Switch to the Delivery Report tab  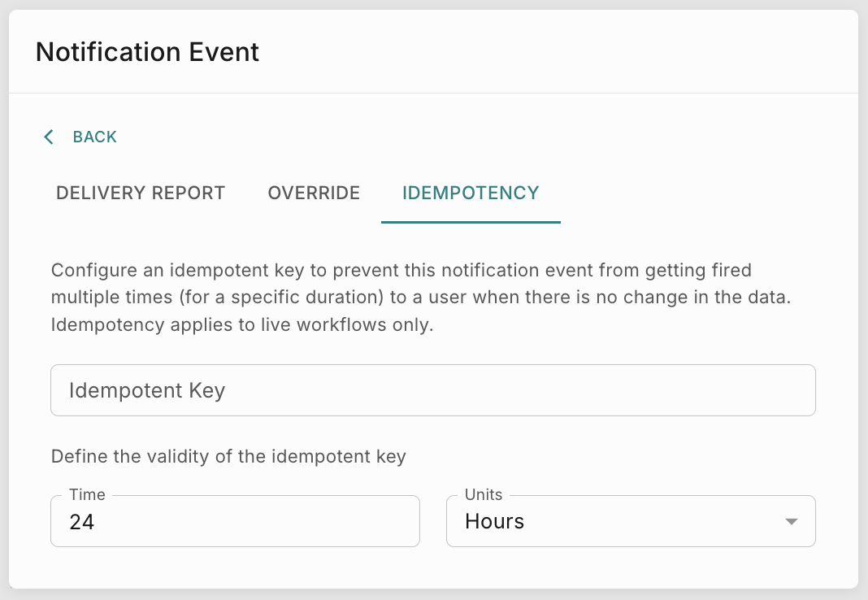pyautogui.click(x=141, y=193)
